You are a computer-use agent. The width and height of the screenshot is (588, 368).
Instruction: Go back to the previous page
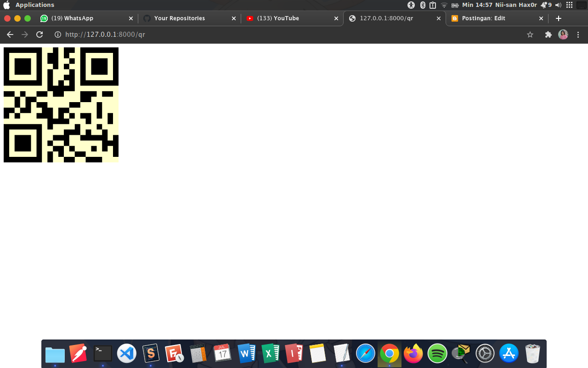(10, 34)
